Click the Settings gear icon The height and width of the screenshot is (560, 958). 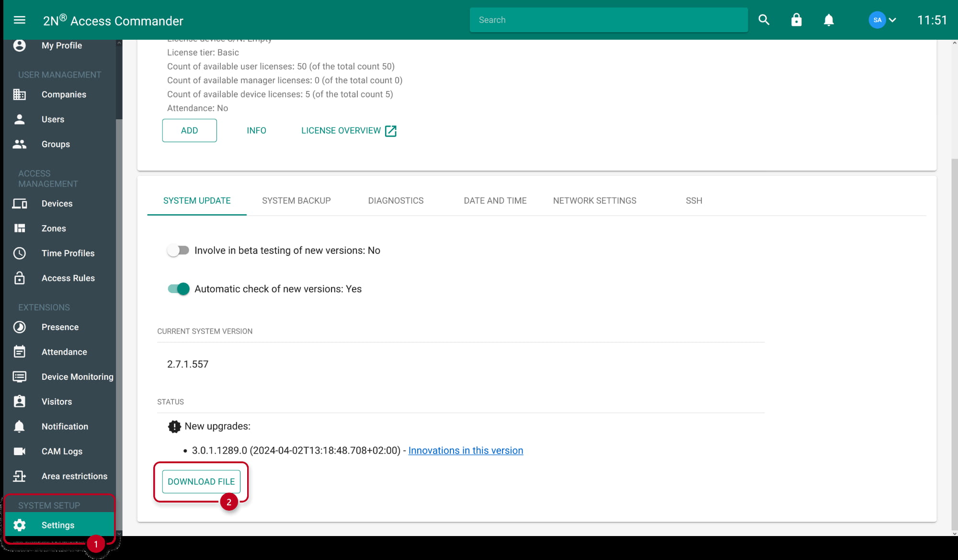[20, 525]
